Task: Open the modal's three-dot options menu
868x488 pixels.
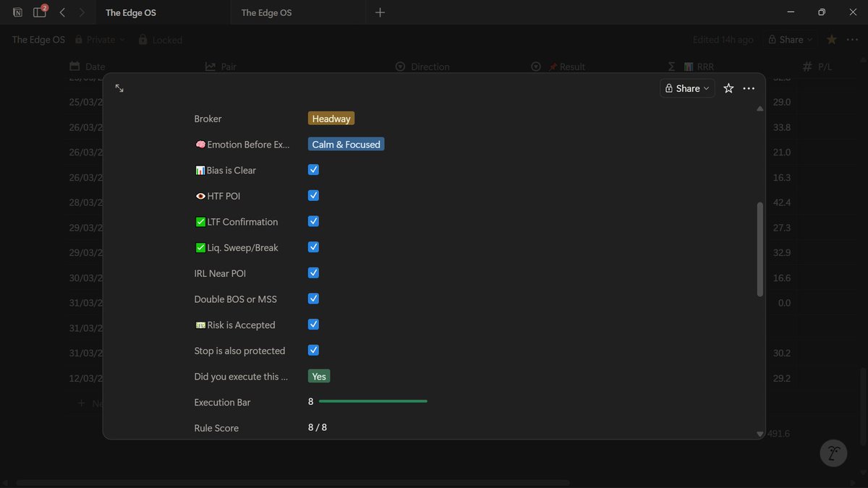Action: 749,88
